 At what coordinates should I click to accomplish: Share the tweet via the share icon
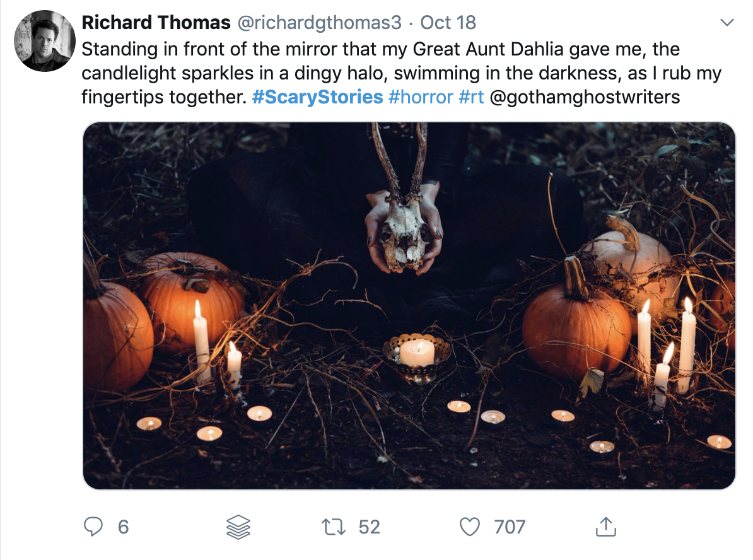pyautogui.click(x=605, y=527)
